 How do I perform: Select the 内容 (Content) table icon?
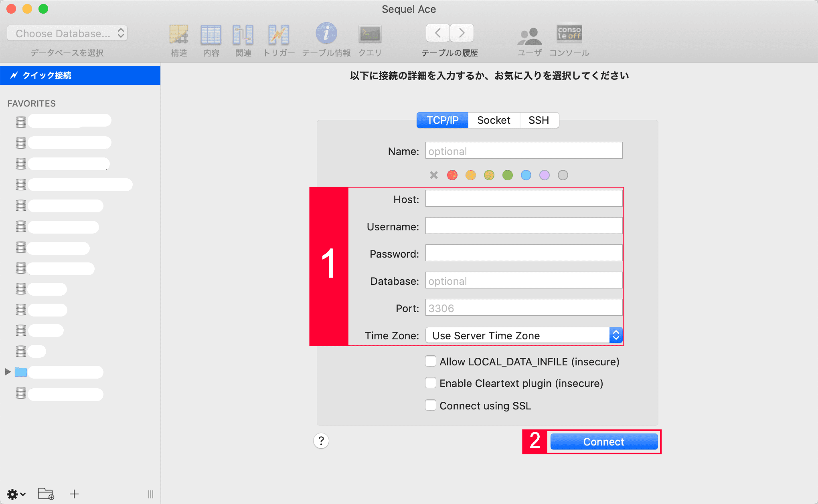coord(211,34)
